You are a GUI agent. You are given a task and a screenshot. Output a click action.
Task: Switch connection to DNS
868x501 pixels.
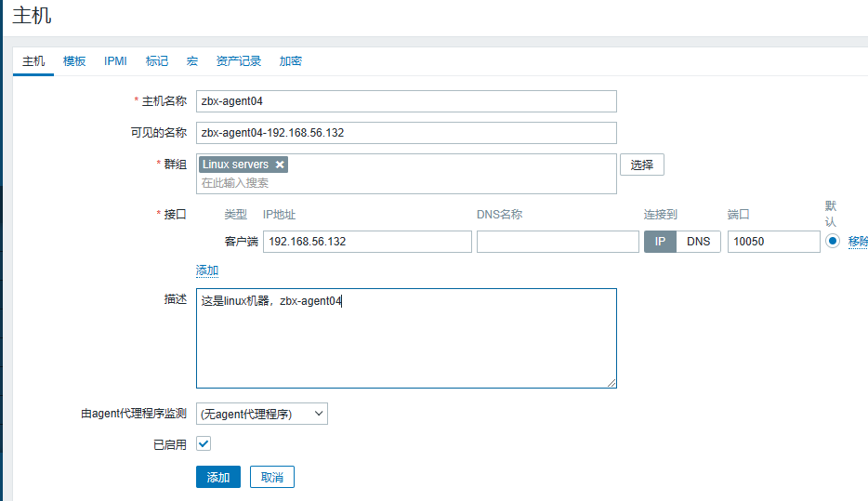pos(698,242)
